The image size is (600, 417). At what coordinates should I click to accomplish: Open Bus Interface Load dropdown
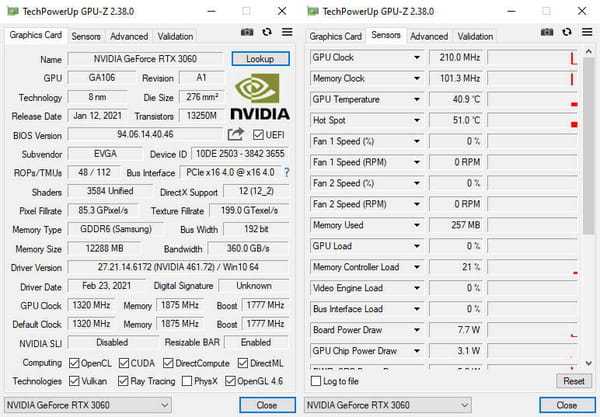417,309
